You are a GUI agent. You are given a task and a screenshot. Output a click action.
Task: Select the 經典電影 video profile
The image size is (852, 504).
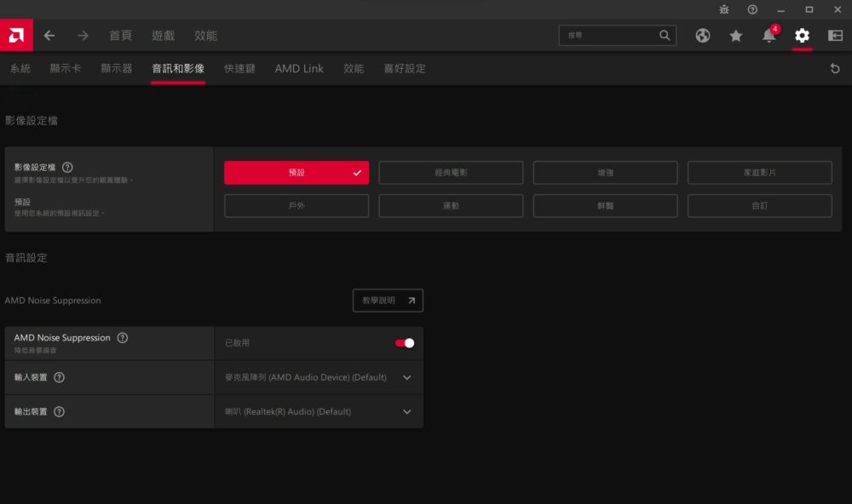[451, 173]
